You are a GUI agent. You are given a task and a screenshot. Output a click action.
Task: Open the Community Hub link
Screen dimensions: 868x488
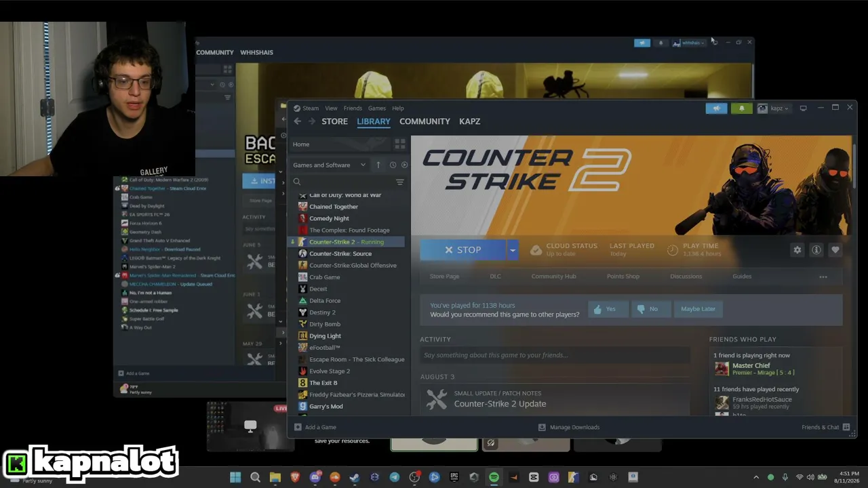click(x=554, y=277)
